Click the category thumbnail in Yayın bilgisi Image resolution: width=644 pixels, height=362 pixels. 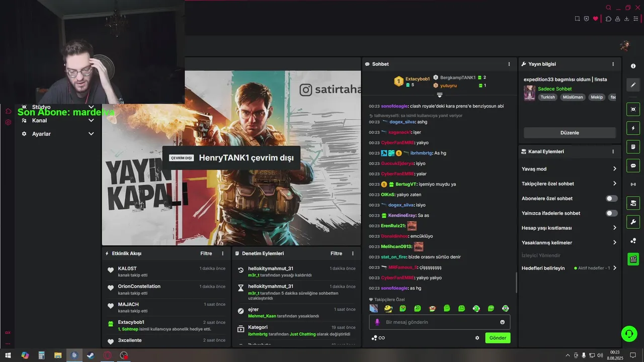point(529,93)
